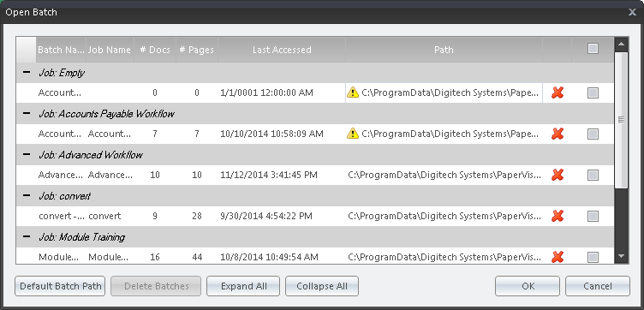Click warning icon on 10/10/2014 batch path
Screen dimensions: 644x310
(x=353, y=134)
